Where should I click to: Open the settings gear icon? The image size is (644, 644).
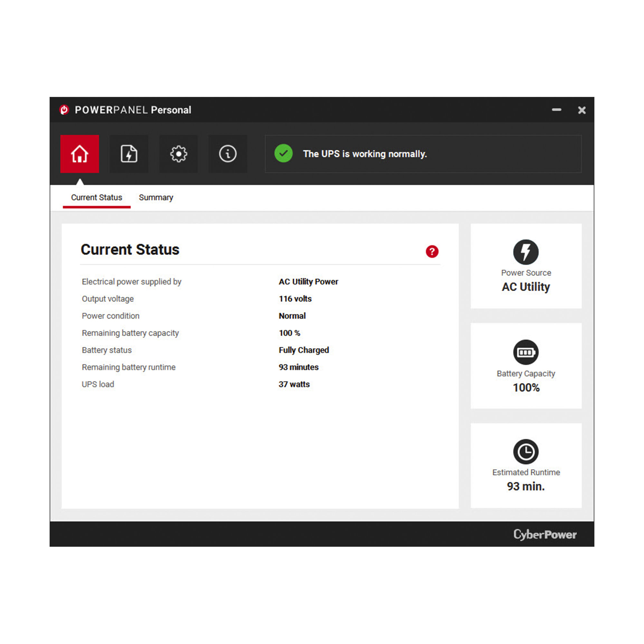tap(178, 154)
